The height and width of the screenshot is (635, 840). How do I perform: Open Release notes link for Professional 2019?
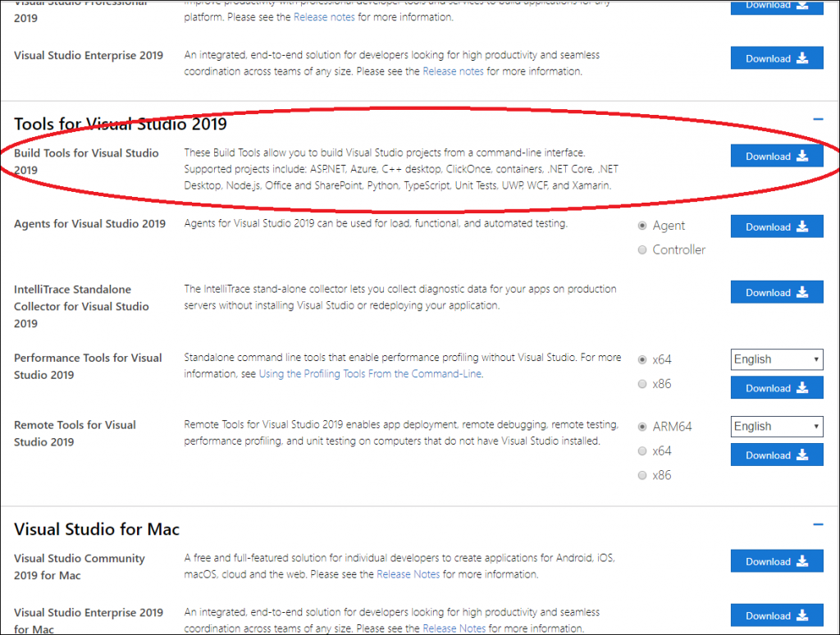(324, 16)
